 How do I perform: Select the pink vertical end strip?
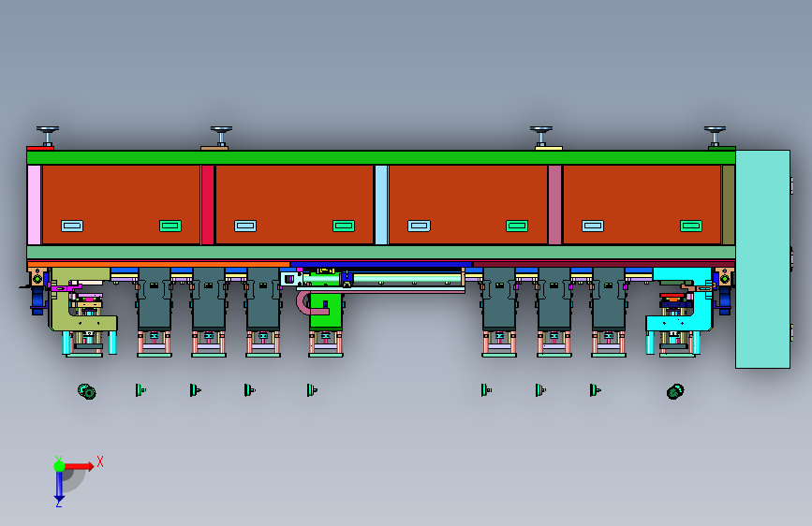pos(34,204)
